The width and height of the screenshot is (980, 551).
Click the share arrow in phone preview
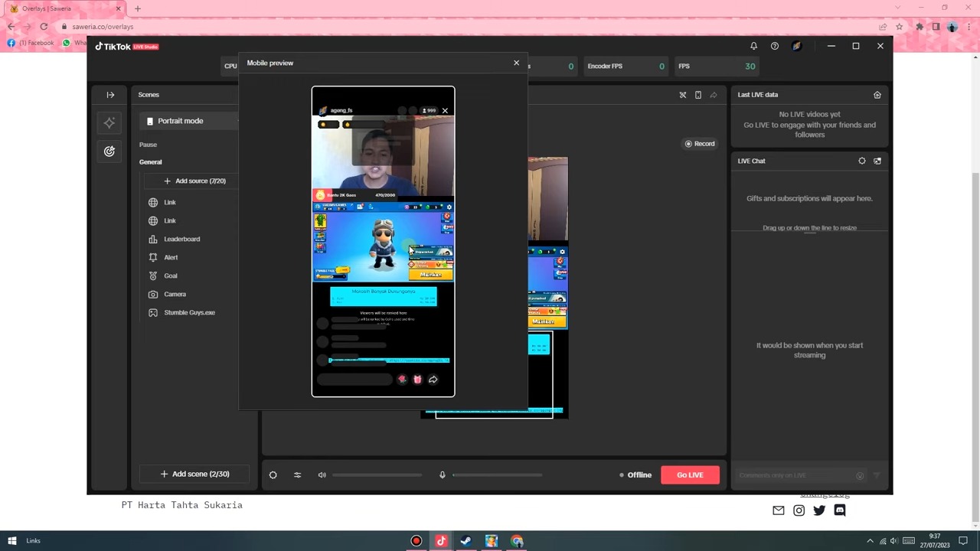point(433,380)
